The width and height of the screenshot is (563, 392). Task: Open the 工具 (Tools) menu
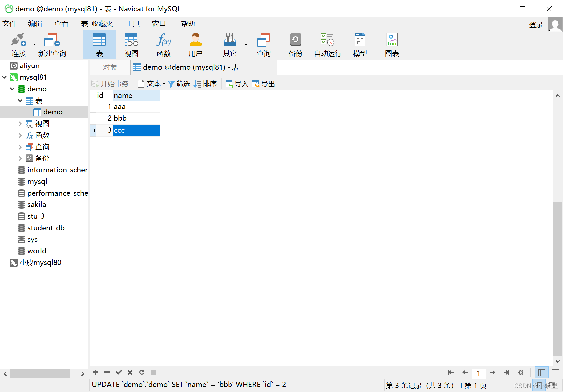[x=133, y=24]
